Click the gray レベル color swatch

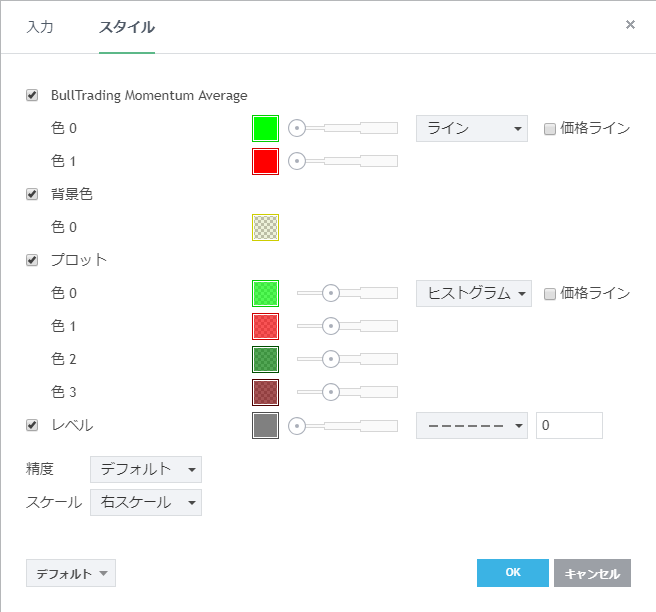click(x=265, y=425)
